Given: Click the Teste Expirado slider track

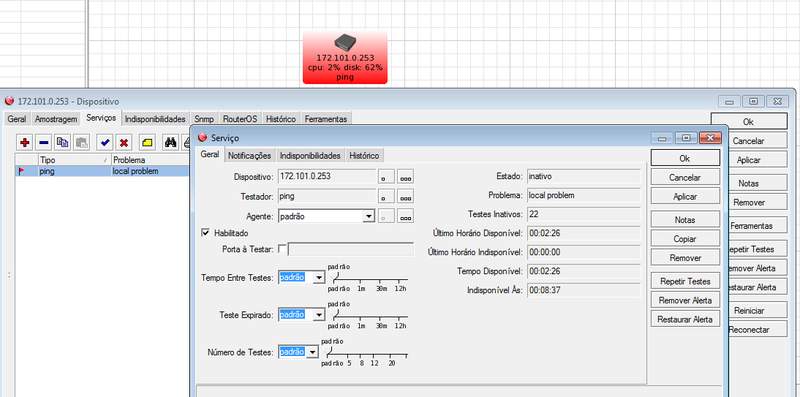Looking at the screenshot, I should coord(370,317).
